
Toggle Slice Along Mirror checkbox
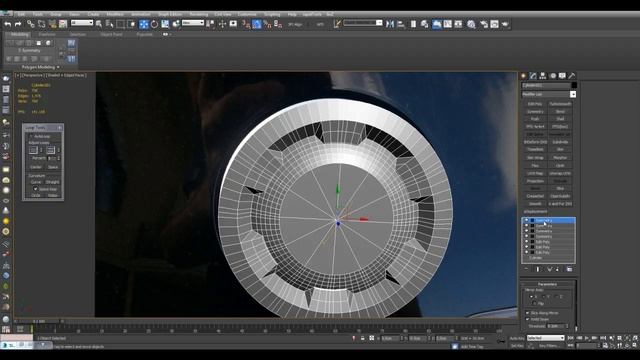[x=527, y=313]
